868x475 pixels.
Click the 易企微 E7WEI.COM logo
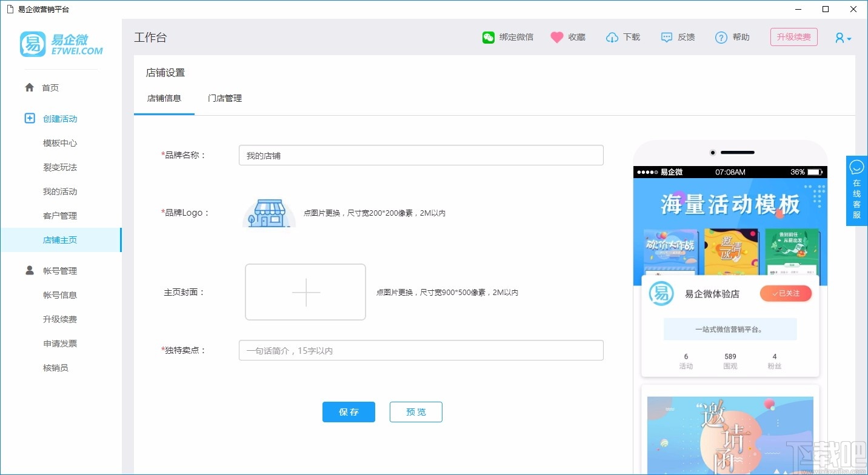point(61,44)
